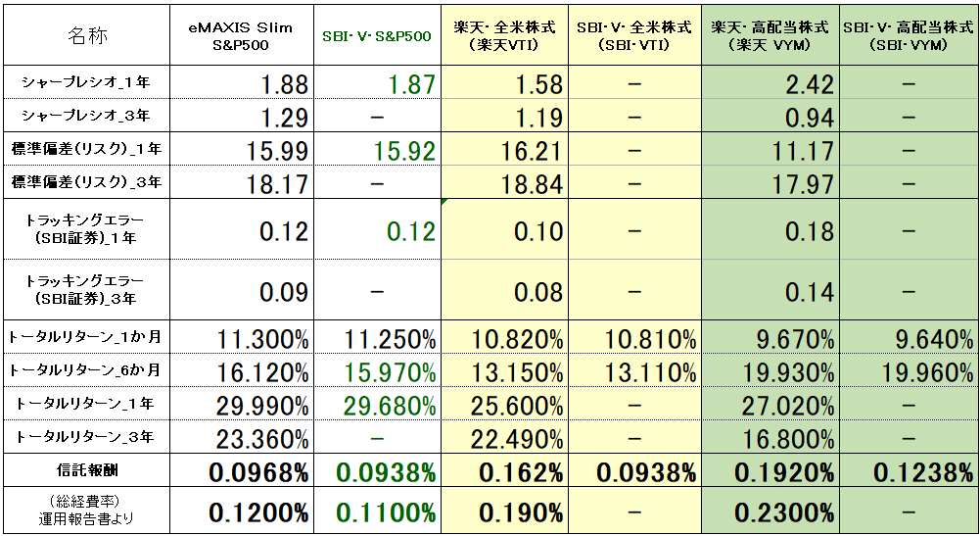Viewport: 980px width, 536px height.
Task: Select row label シャープレシオ_3年
Action: (86, 115)
